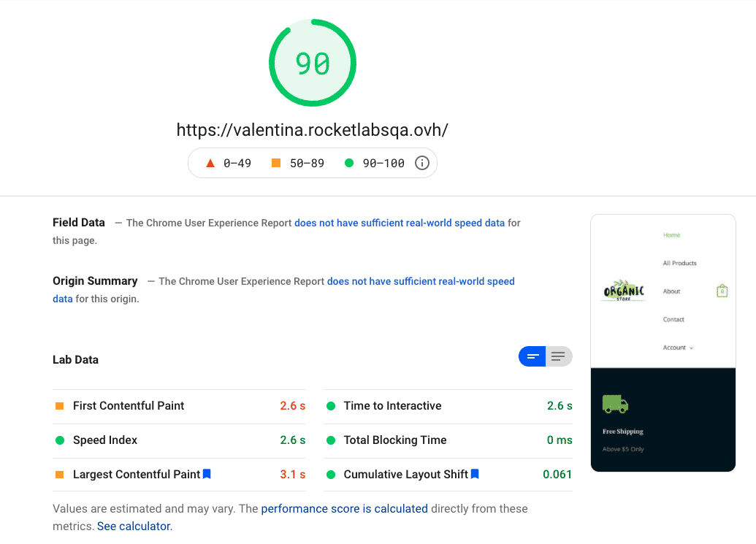Select Contact in the preview menu
Viewport: 756px width, 544px height.
click(x=673, y=319)
